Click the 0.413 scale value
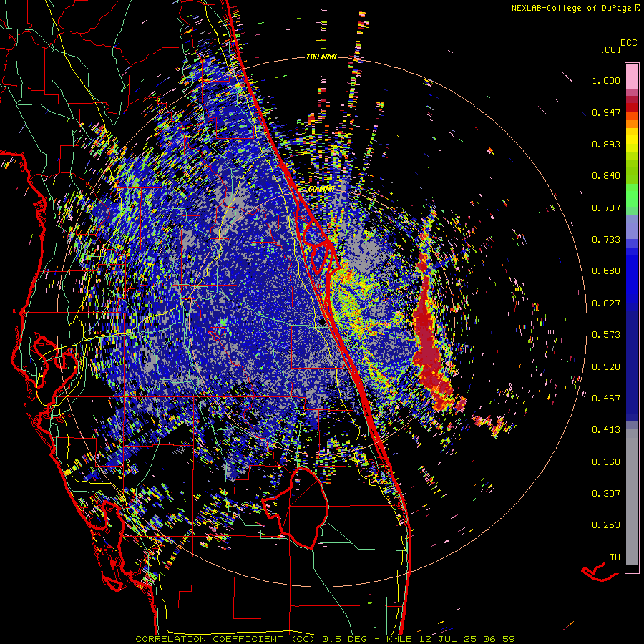Image resolution: width=644 pixels, height=644 pixels. [x=606, y=430]
